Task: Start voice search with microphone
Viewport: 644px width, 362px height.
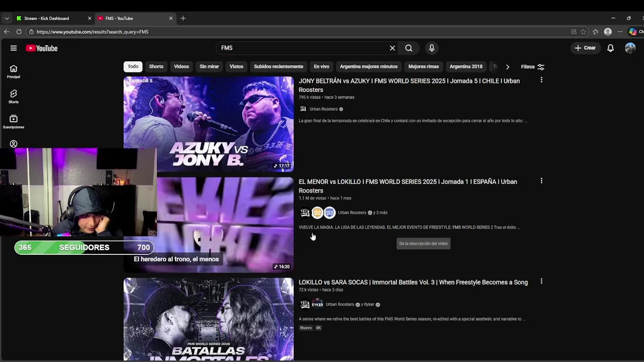Action: (x=432, y=48)
